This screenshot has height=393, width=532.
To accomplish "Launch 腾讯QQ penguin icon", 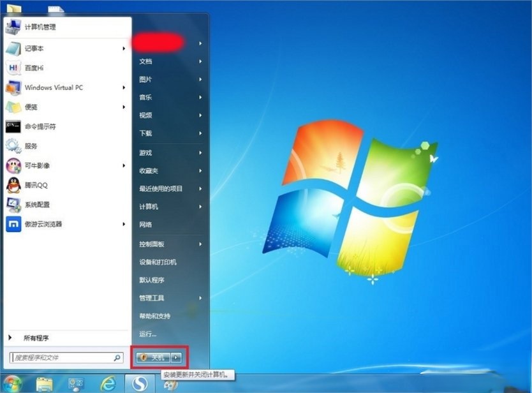I will pos(13,185).
